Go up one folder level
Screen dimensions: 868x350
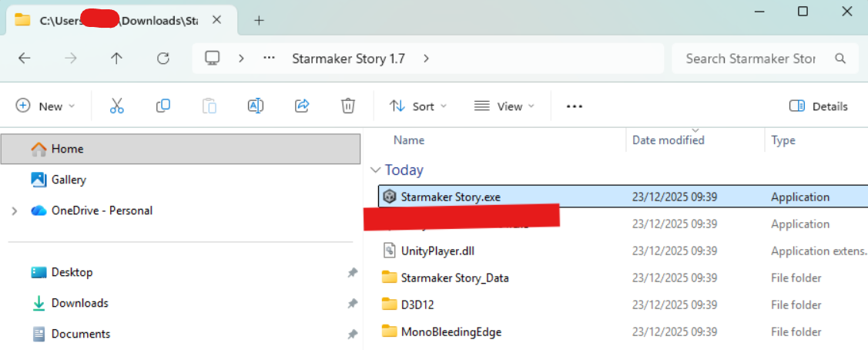click(116, 58)
